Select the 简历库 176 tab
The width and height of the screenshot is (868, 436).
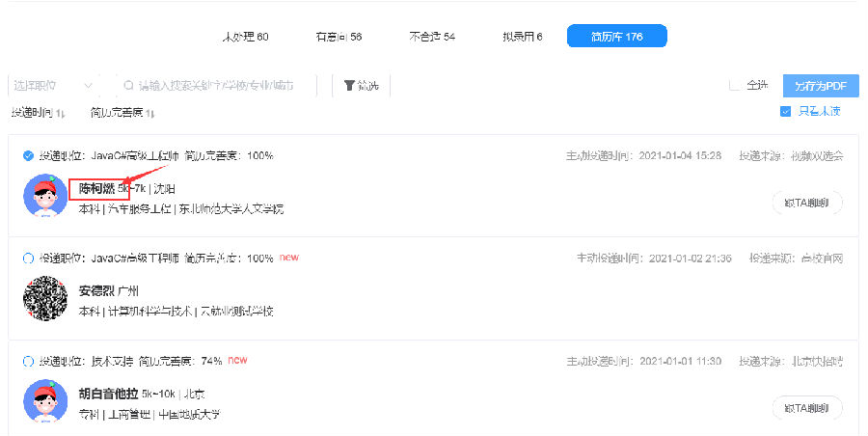point(616,36)
